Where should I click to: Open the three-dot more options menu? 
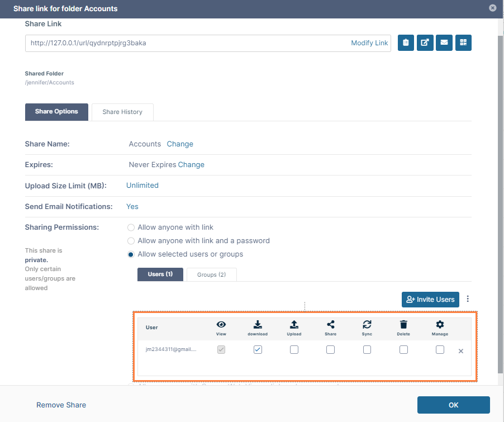[468, 299]
